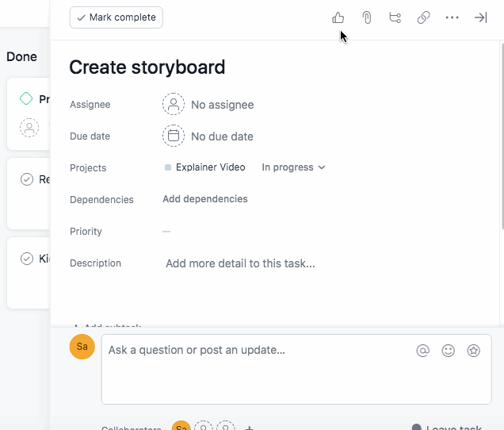Click Add dependencies link

[205, 199]
